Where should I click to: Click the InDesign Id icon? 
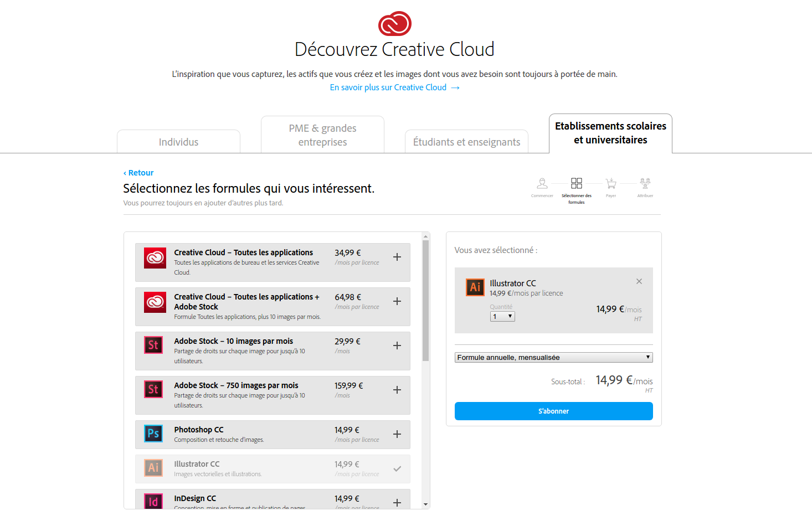[x=153, y=501]
